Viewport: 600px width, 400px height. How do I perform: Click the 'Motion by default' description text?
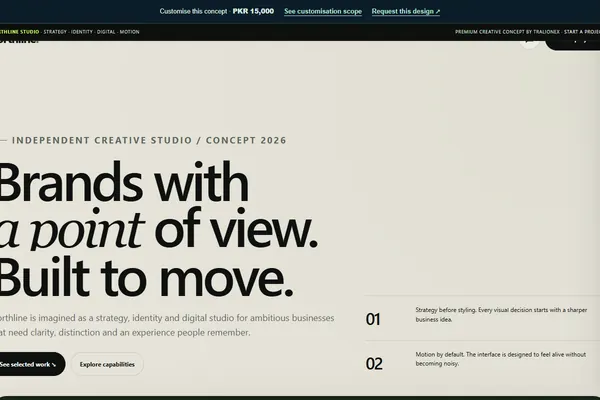click(501, 359)
